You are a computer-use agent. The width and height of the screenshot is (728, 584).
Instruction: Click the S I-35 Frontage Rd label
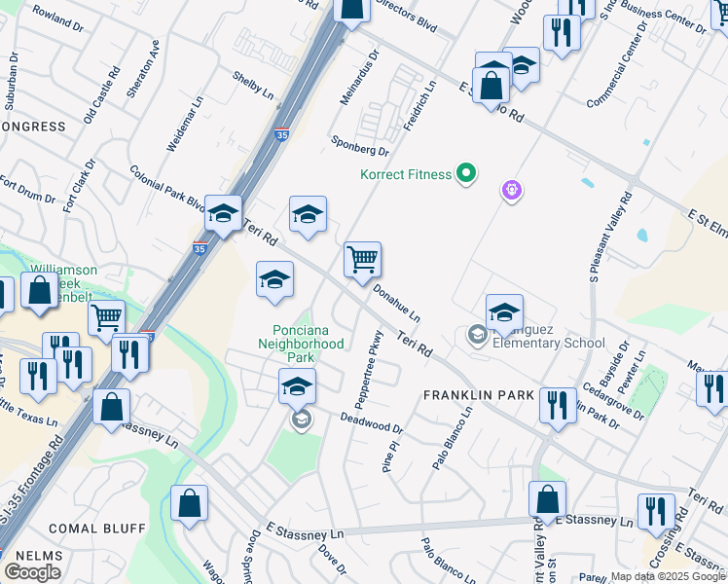pyautogui.click(x=31, y=480)
